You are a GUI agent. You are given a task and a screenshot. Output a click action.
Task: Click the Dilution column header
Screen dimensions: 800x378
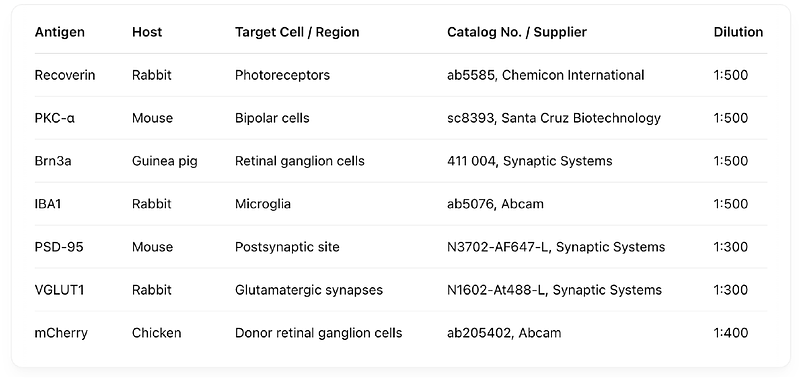tap(738, 32)
